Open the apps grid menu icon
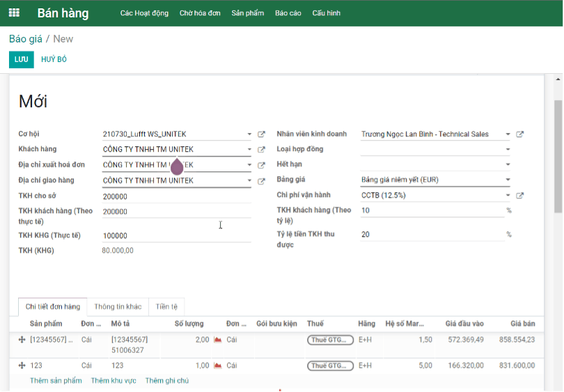Image resolution: width=564 pixels, height=392 pixels. (14, 13)
